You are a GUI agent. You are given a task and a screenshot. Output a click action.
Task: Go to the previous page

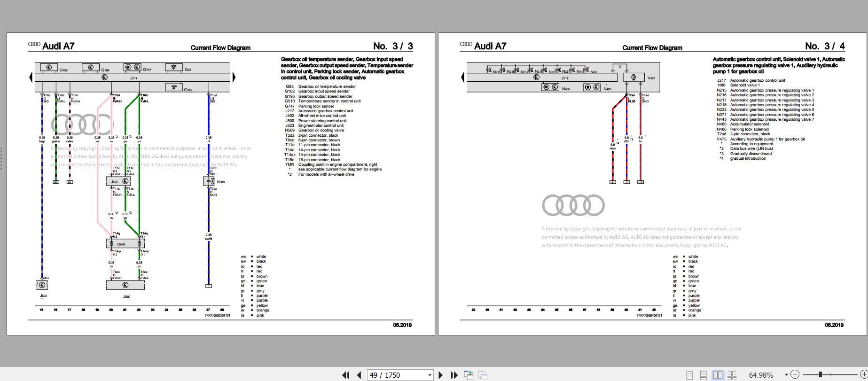pos(359,375)
